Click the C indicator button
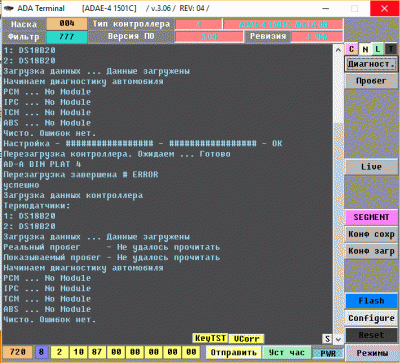This screenshot has width=400, height=363. [351, 49]
